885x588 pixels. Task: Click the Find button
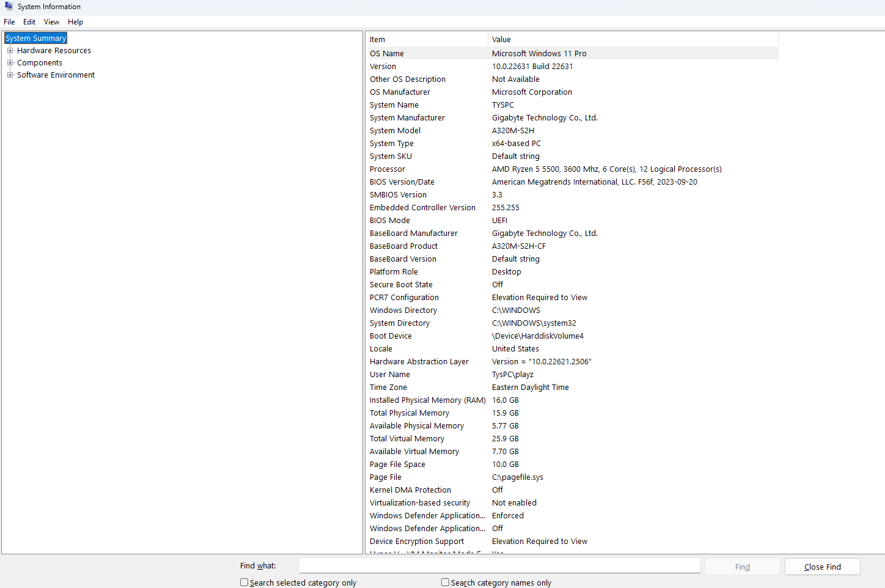click(x=743, y=567)
